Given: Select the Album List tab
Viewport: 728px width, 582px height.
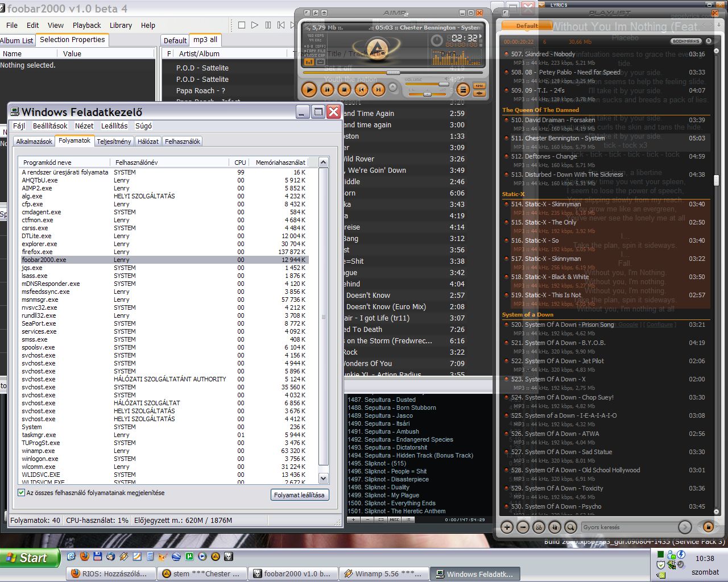Looking at the screenshot, I should tap(16, 40).
